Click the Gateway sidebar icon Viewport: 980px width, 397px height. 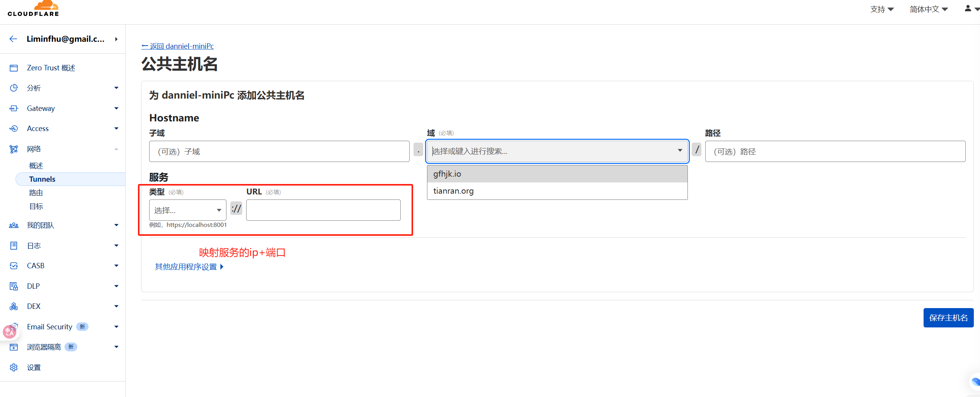[x=14, y=108]
